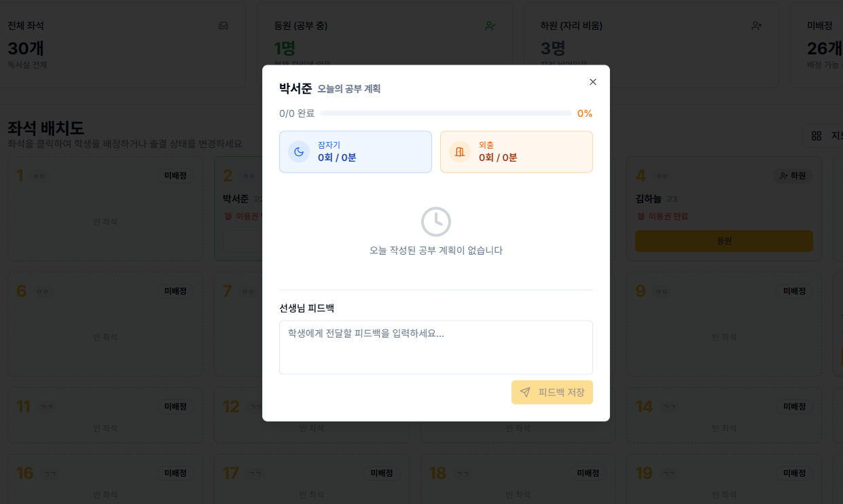This screenshot has height=504, width=843.
Task: Click the clock icon above empty plan message
Action: tap(436, 221)
